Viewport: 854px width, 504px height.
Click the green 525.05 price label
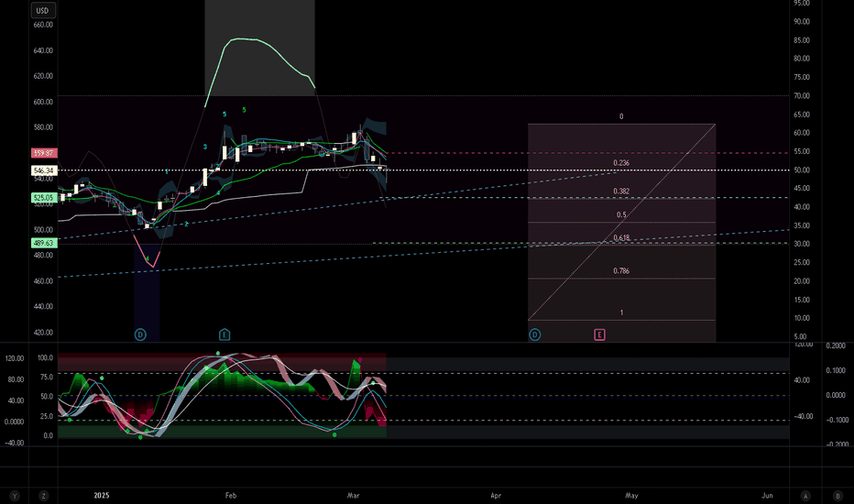[44, 198]
